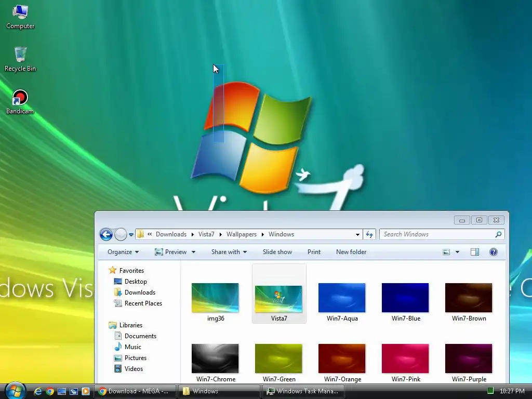The image size is (532, 399).
Task: Select the Recycle Bin desktop icon
Action: pyautogui.click(x=20, y=59)
